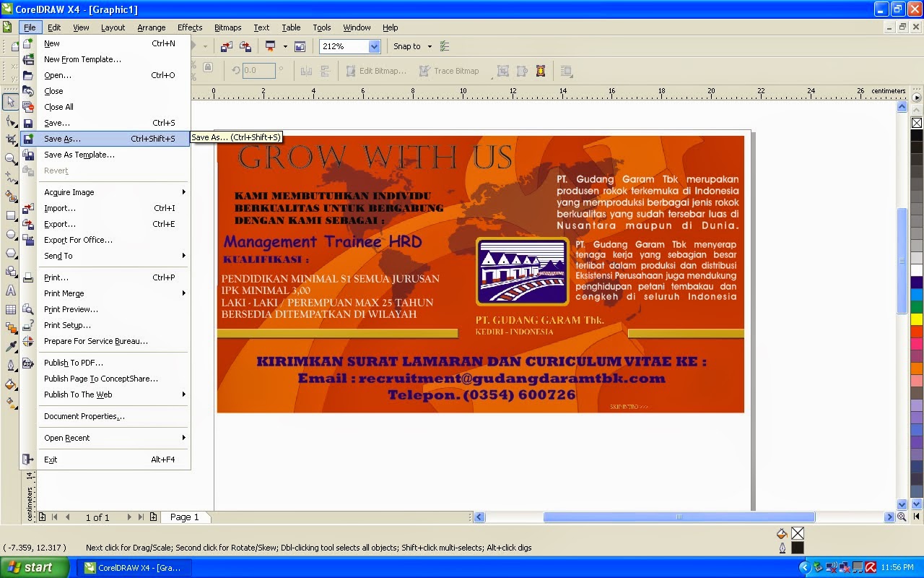Click the Windows start button
This screenshot has height=578, width=924.
click(35, 567)
